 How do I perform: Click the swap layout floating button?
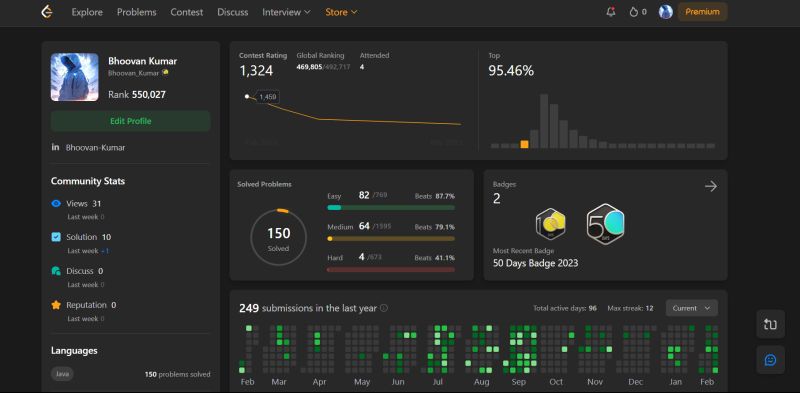tap(770, 324)
